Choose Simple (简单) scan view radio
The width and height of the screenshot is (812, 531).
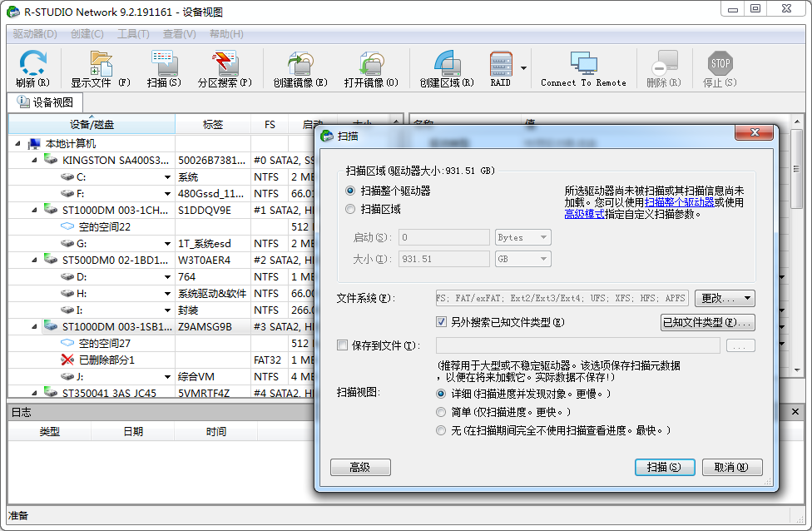pos(441,412)
